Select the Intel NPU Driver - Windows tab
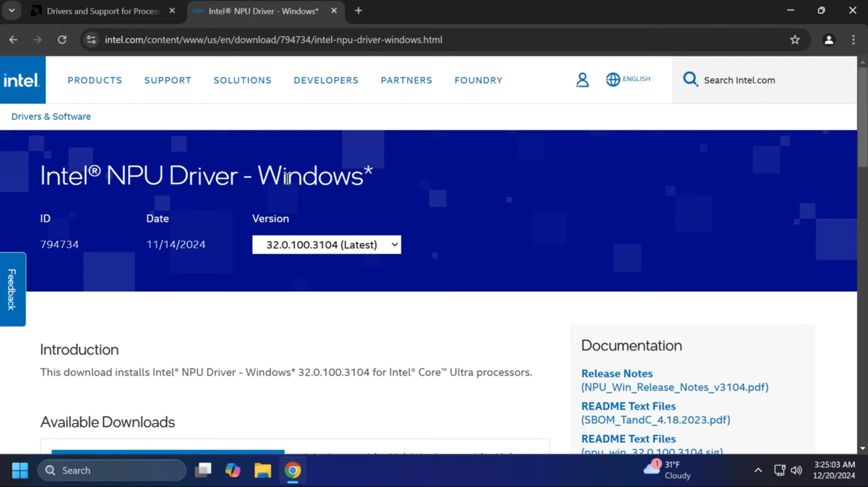Viewport: 868px width, 487px height. pyautogui.click(x=263, y=11)
